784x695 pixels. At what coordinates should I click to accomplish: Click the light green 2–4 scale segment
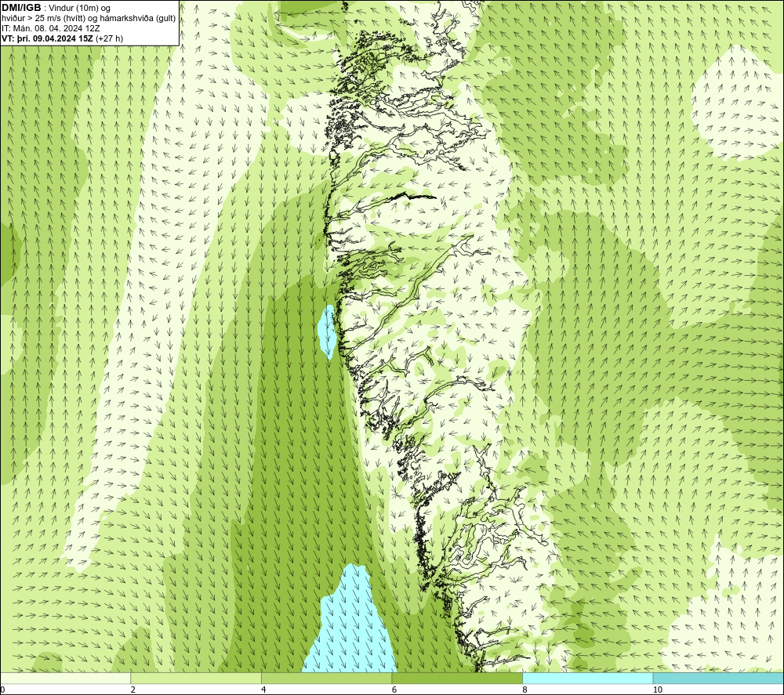196,678
